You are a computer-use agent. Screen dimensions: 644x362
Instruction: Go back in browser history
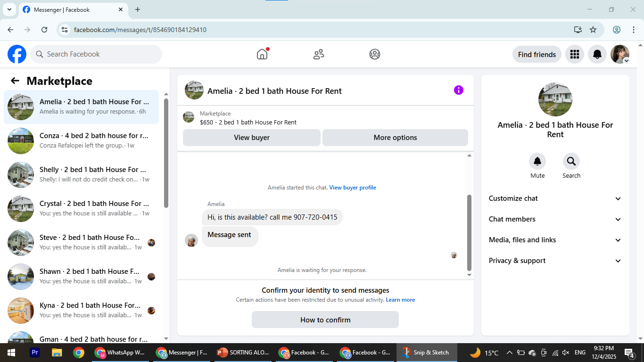(10, 30)
